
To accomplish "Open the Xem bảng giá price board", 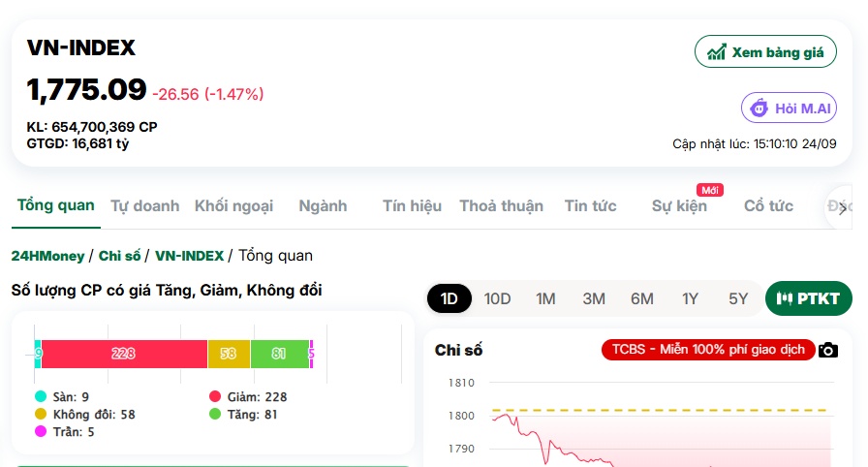I will point(765,51).
